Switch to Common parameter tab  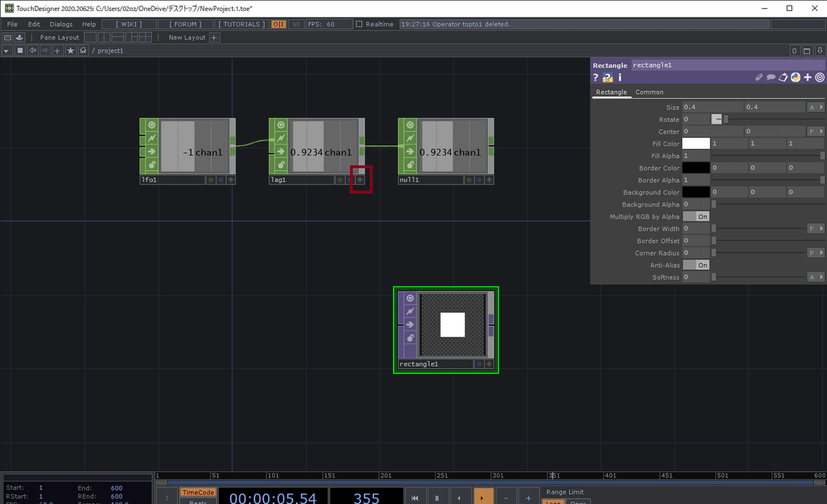pyautogui.click(x=649, y=92)
